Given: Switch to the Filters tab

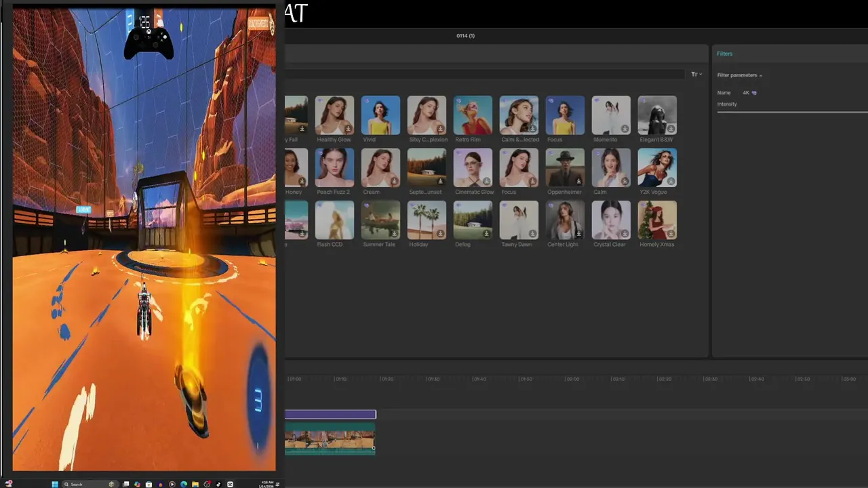Looking at the screenshot, I should click(x=725, y=54).
